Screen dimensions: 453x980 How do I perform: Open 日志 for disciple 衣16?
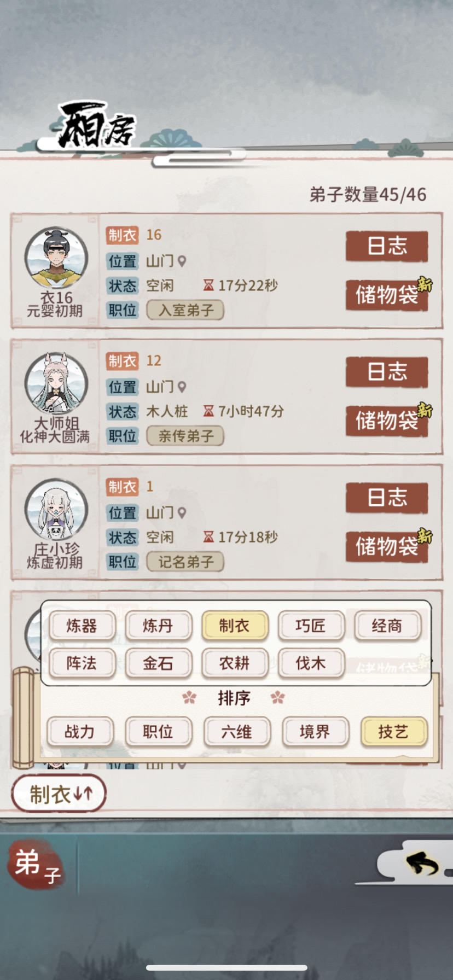(x=387, y=246)
